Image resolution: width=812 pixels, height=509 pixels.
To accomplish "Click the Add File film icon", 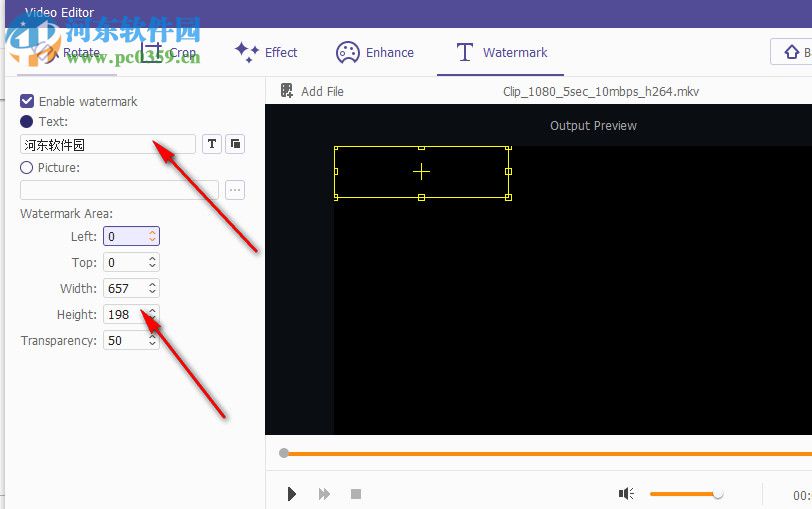I will pyautogui.click(x=286, y=91).
